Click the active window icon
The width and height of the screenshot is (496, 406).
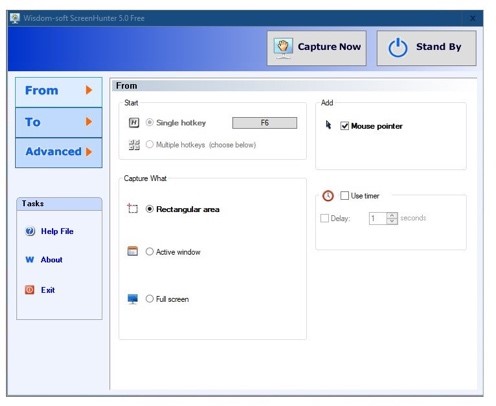(x=133, y=251)
